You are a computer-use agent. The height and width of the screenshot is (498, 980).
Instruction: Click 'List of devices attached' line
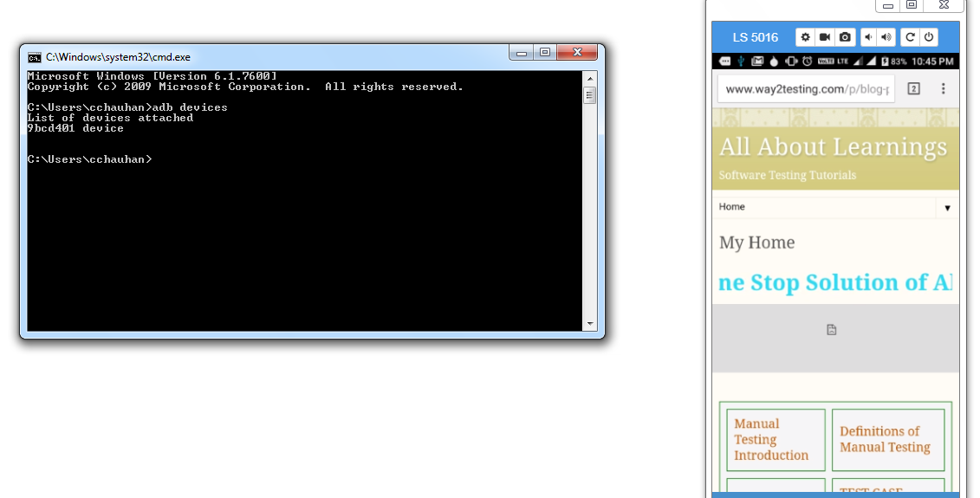click(110, 118)
